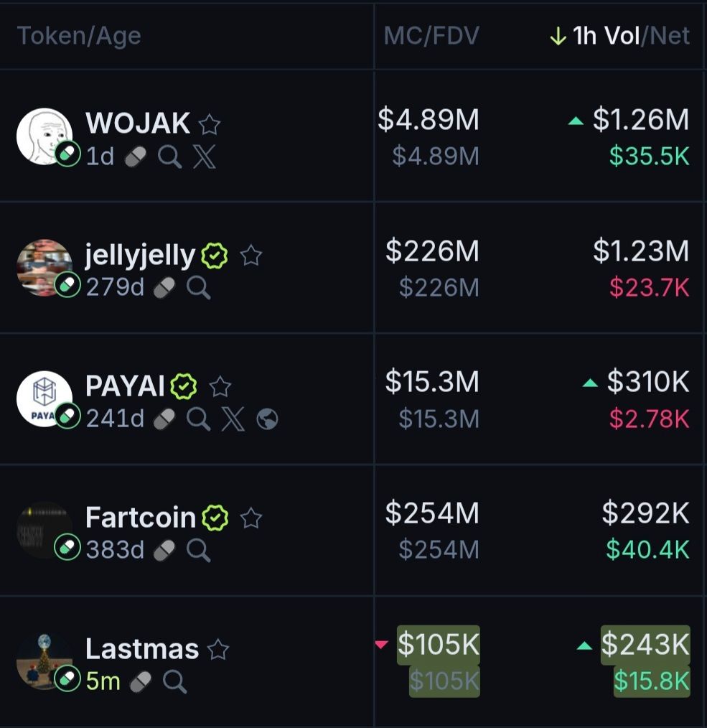
Task: Sort by the 1h Vol column header
Action: pyautogui.click(x=605, y=36)
